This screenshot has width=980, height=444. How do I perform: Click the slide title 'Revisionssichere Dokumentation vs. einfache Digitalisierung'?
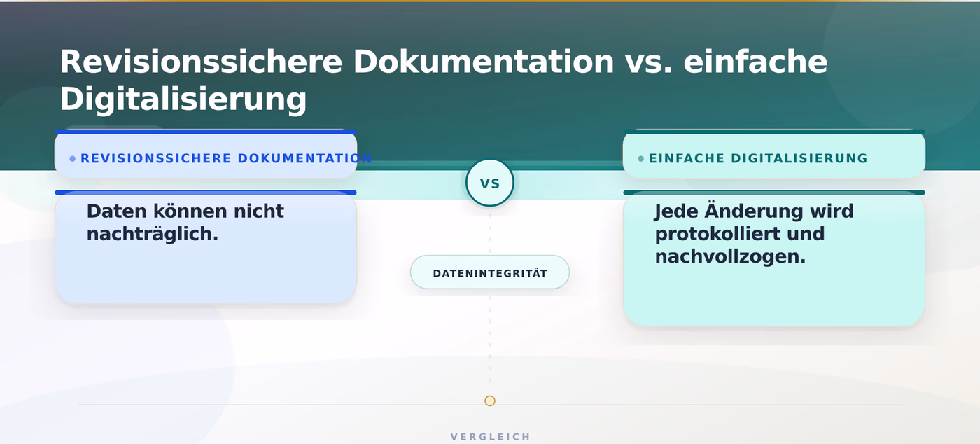[443, 81]
